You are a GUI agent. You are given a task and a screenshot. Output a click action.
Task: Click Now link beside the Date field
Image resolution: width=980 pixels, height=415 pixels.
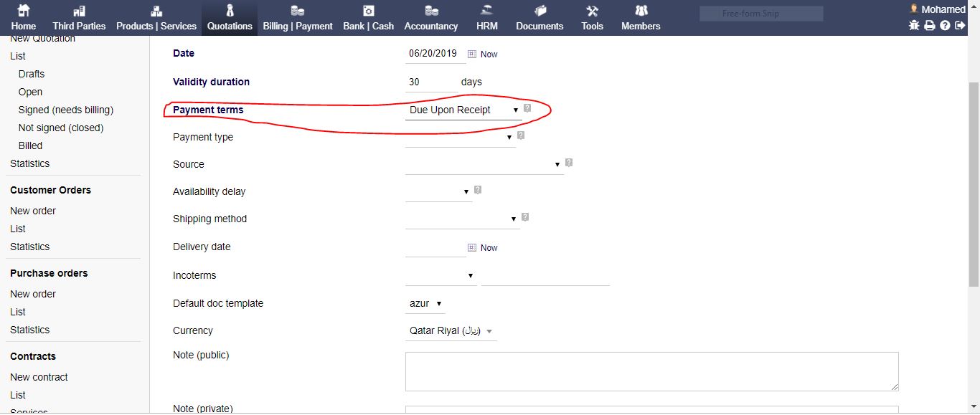(x=489, y=54)
